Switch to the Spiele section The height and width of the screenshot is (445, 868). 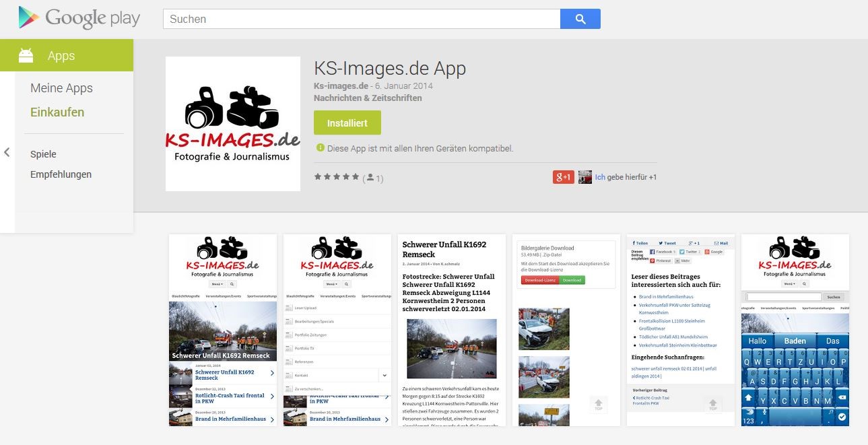pyautogui.click(x=43, y=153)
